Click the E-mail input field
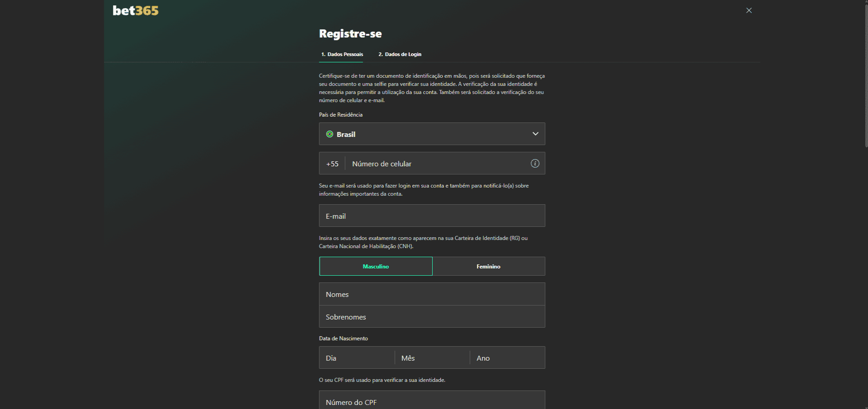The height and width of the screenshot is (409, 868). coord(432,216)
